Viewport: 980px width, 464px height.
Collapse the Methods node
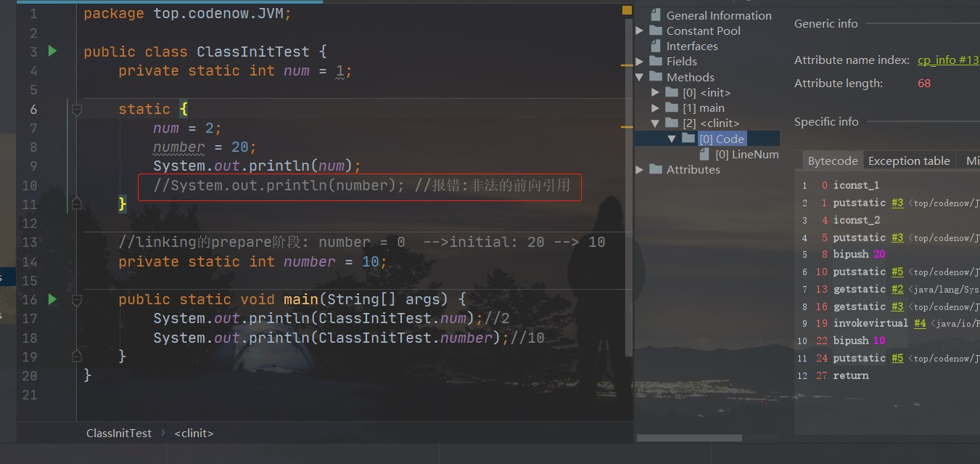[640, 77]
